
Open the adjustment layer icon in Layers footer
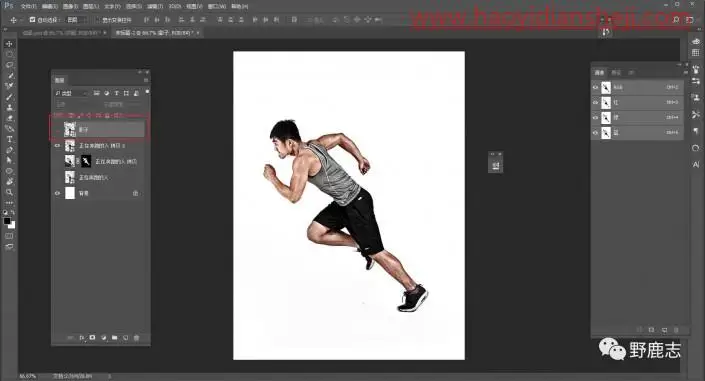(x=103, y=337)
